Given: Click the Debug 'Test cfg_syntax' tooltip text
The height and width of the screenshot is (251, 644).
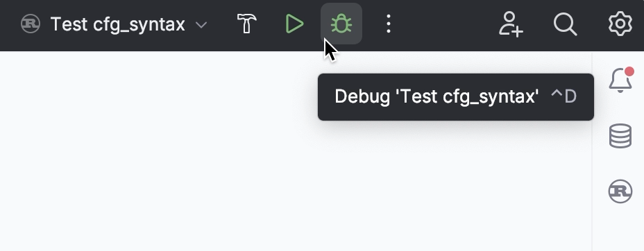Looking at the screenshot, I should (x=437, y=97).
